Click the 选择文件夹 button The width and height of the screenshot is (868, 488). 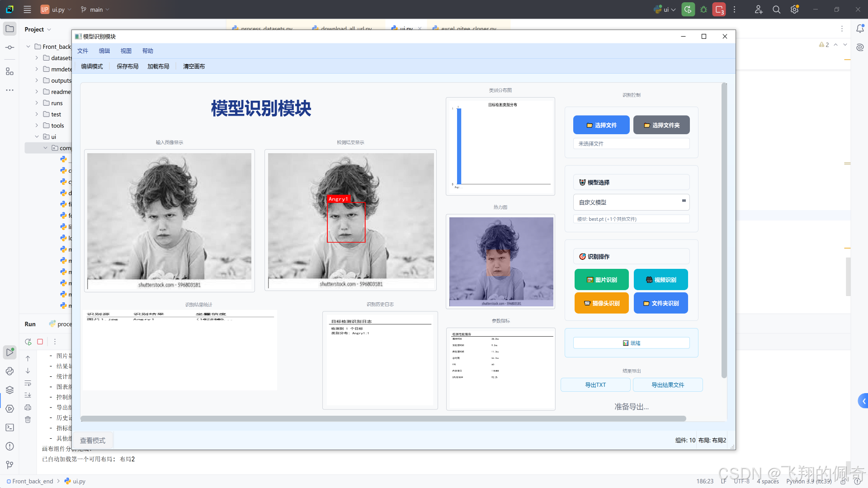tap(661, 125)
